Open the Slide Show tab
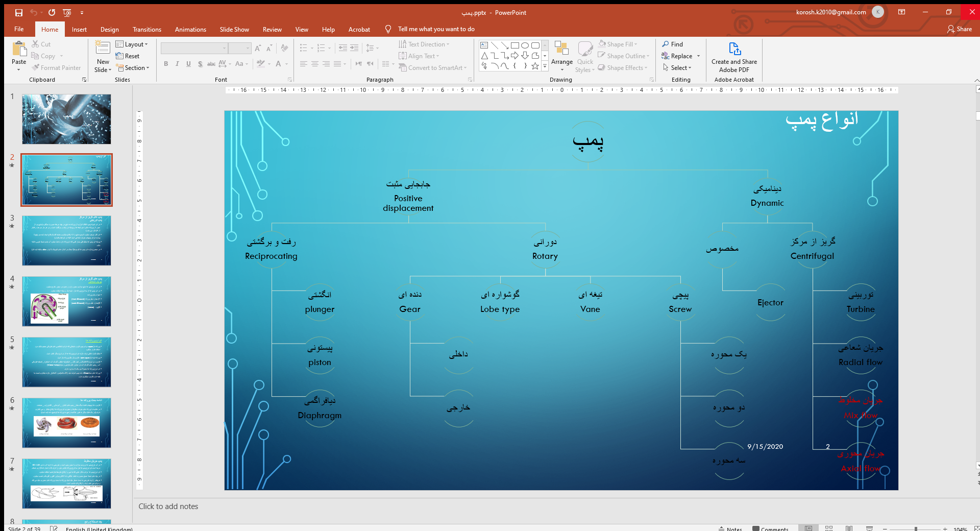 [x=234, y=30]
